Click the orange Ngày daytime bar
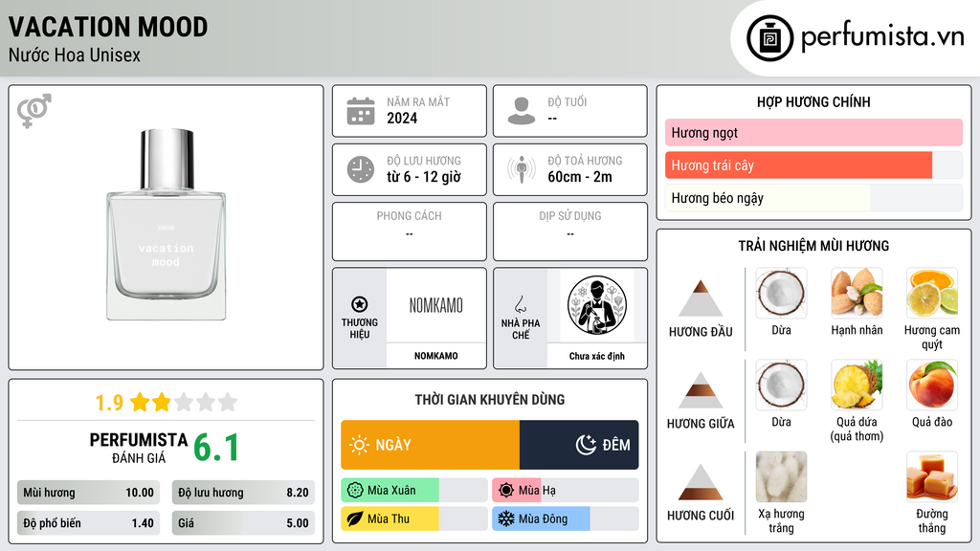The width and height of the screenshot is (980, 551). click(430, 445)
